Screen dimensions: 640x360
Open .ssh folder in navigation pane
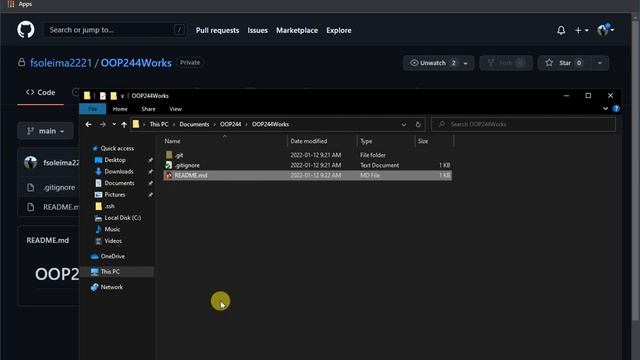tap(109, 206)
